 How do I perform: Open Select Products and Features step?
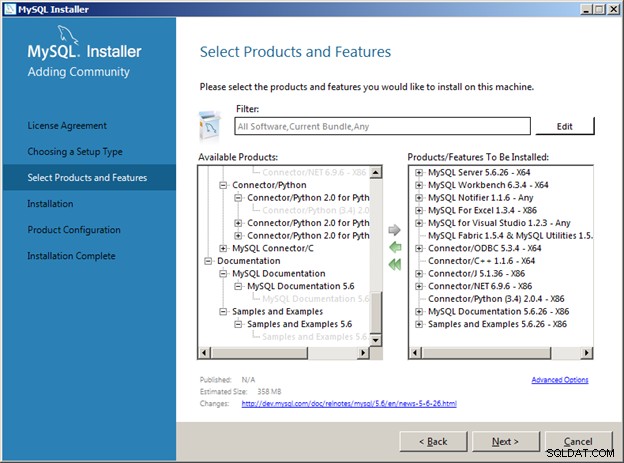tap(87, 178)
